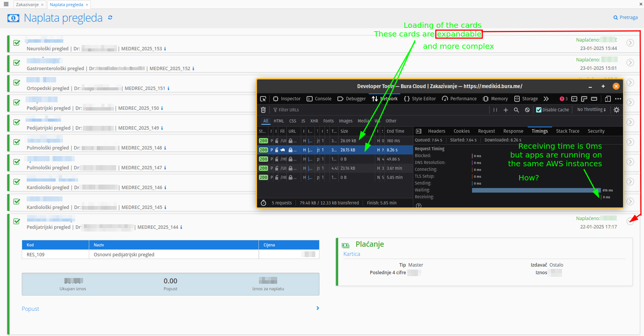The height and width of the screenshot is (336, 644).
Task: Open request blocking icon in network toolbar
Action: pos(527,110)
